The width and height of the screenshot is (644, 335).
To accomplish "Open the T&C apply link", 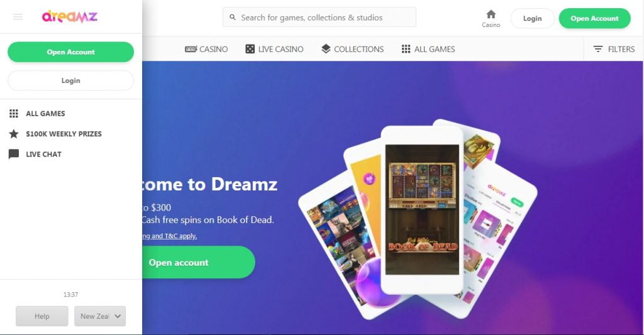I will click(169, 236).
